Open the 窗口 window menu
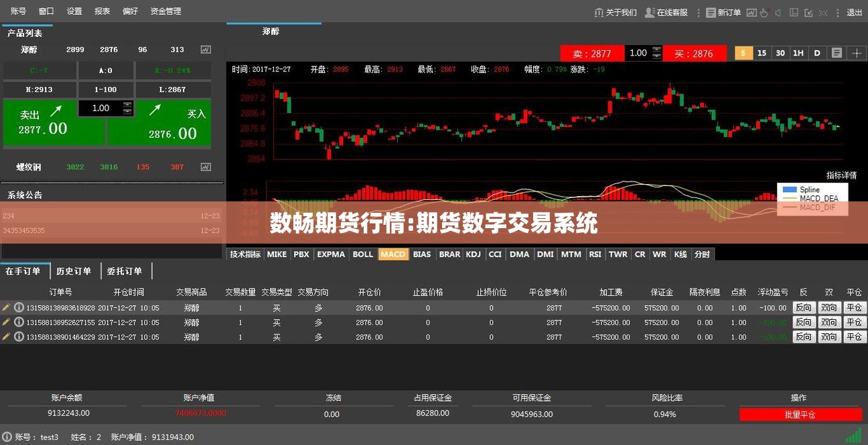Screen dimensions: 868x445 46,11
